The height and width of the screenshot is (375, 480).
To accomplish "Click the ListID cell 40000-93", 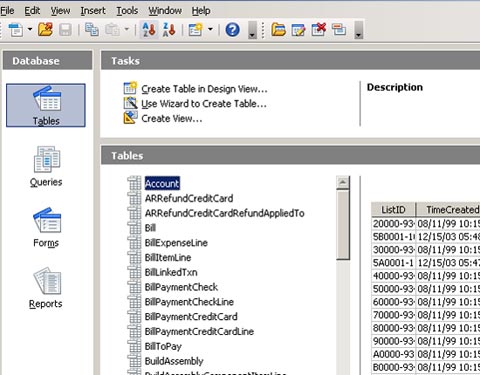I will point(393,276).
